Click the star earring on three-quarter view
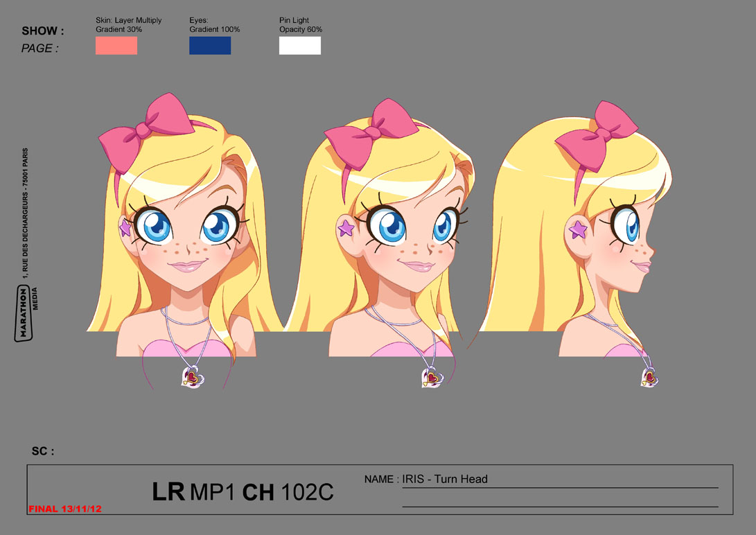 (346, 227)
